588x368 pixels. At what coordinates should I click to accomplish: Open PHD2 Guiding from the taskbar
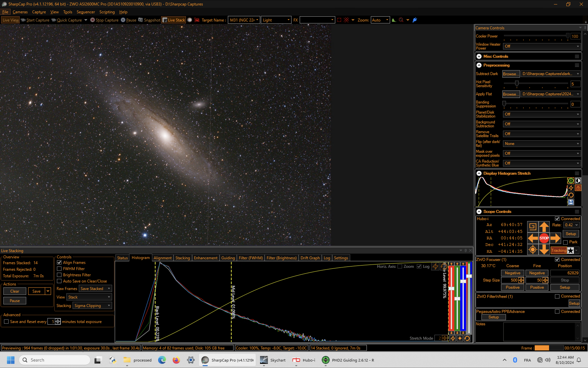[x=348, y=360]
